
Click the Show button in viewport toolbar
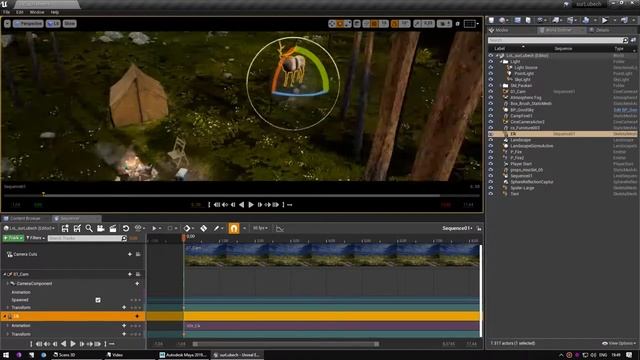(x=69, y=24)
